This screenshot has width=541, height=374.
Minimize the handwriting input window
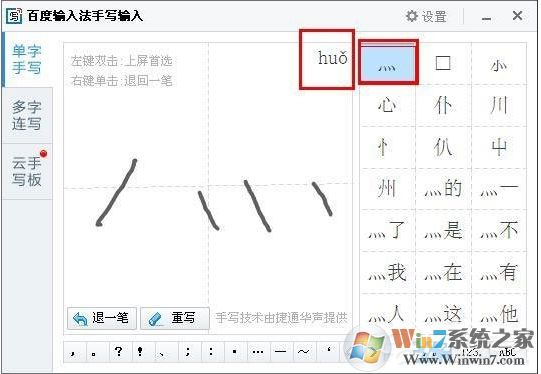486,17
